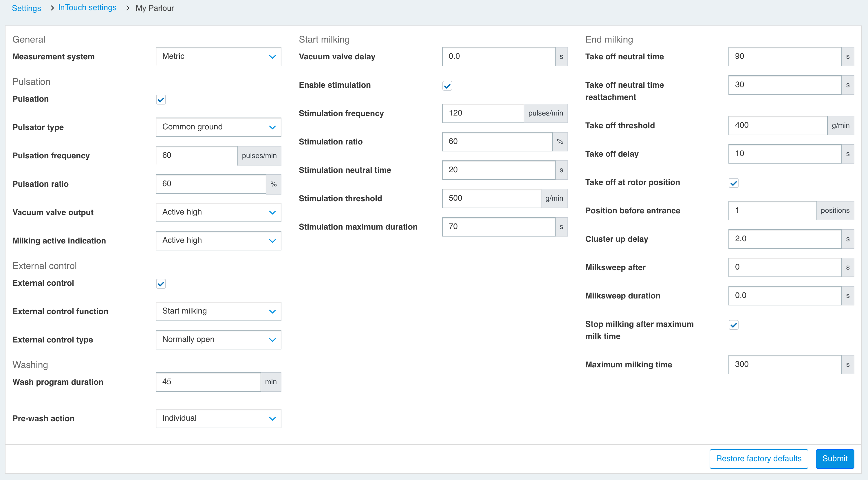
Task: Click the Pulsation frequency input field
Action: [x=197, y=156]
